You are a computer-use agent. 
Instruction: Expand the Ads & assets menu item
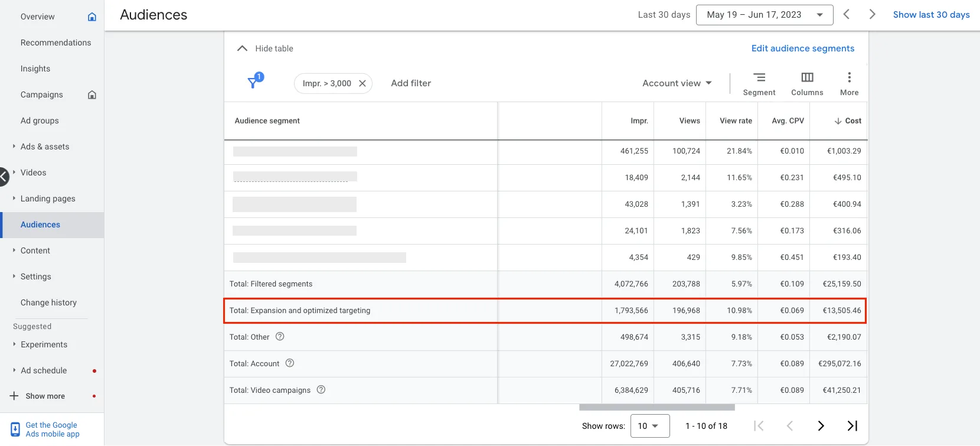[x=45, y=147]
